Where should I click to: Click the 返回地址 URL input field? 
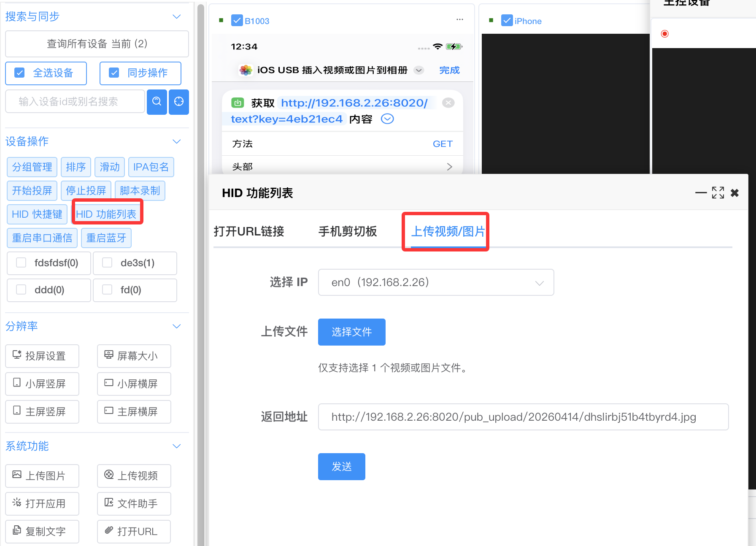click(x=523, y=417)
